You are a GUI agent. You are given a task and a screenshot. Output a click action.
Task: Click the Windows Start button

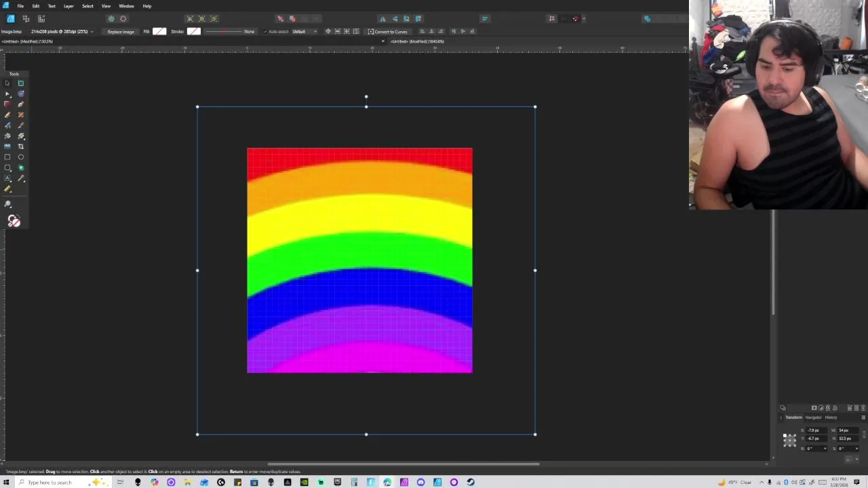click(6, 482)
